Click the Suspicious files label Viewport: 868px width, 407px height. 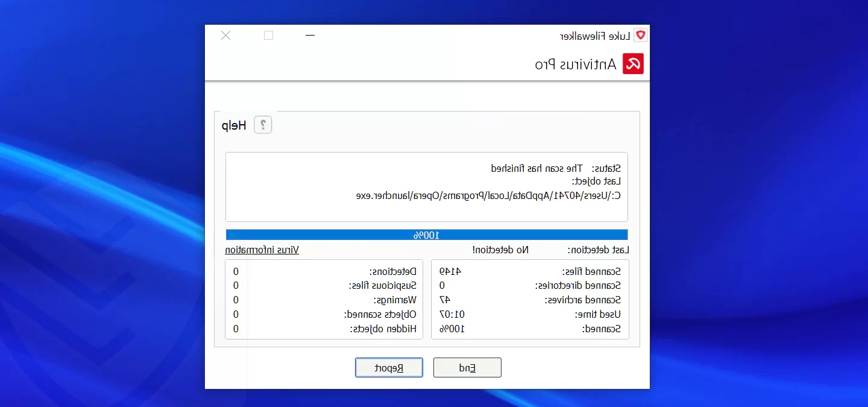click(x=383, y=286)
